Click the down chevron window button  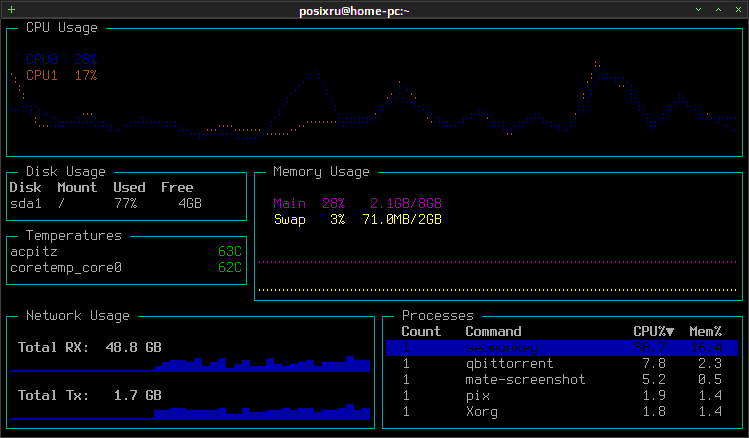pyautogui.click(x=698, y=10)
